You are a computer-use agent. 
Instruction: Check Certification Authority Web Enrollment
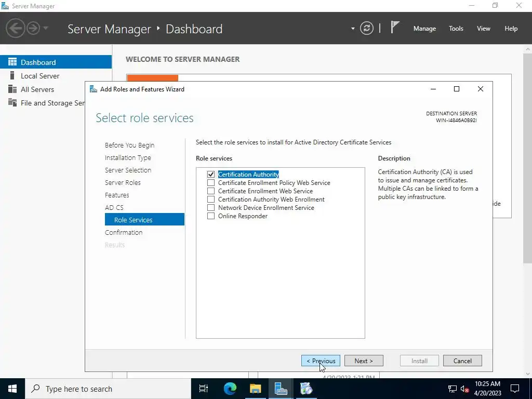tap(211, 199)
